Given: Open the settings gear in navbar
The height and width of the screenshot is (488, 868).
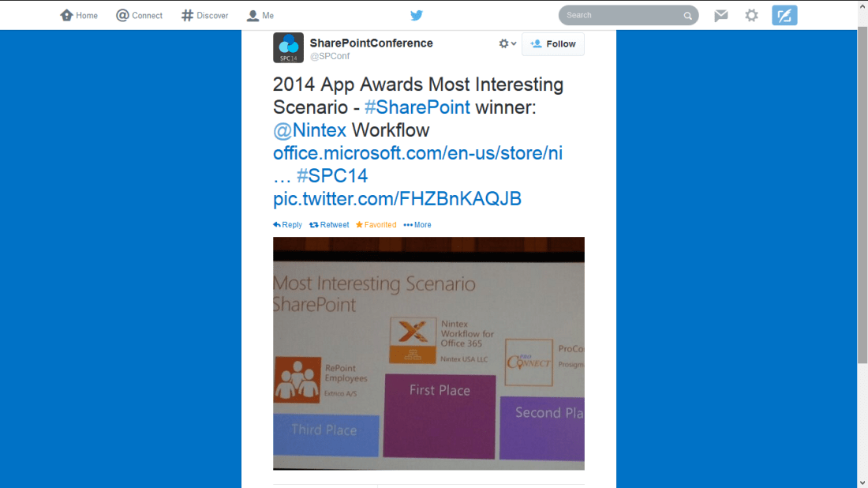Looking at the screenshot, I should 752,15.
